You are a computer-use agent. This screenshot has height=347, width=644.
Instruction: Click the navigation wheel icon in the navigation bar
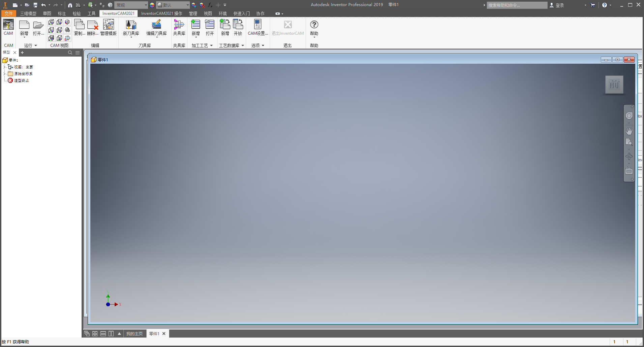(x=629, y=116)
